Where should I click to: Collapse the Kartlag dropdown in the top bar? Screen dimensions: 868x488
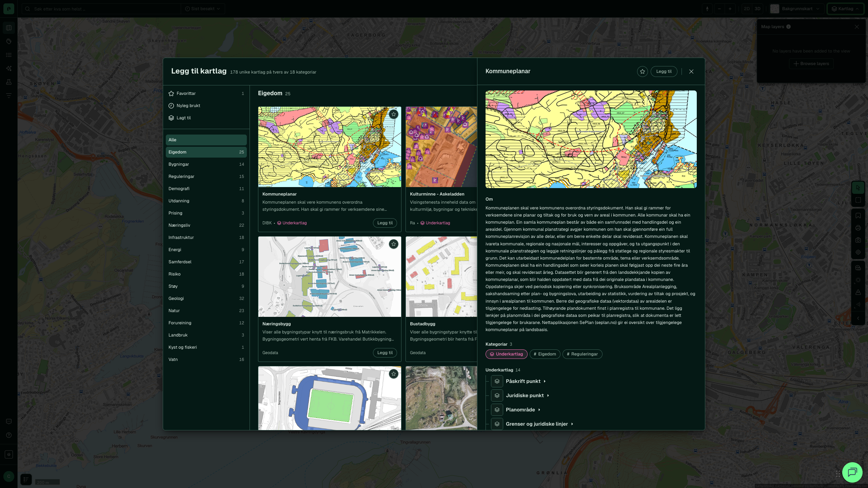(x=845, y=9)
